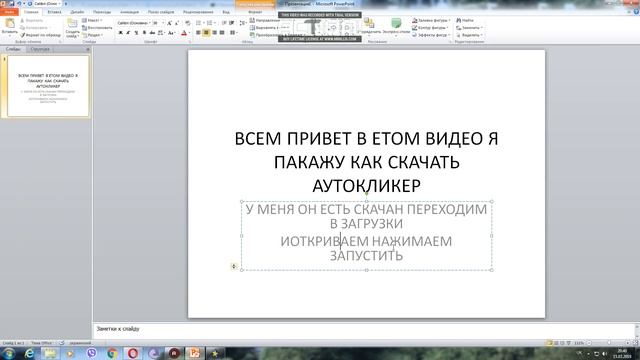Open the Columns dropdown
640x360 pixels.
tap(233, 33)
